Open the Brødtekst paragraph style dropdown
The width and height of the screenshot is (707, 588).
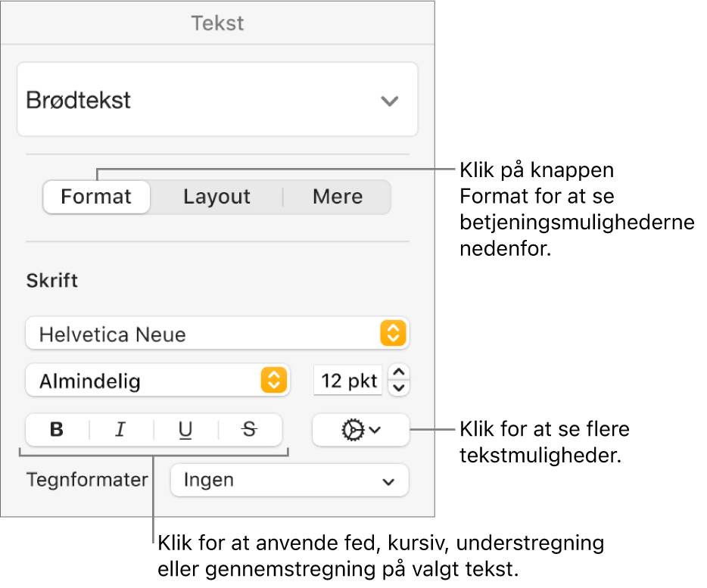coord(218,99)
